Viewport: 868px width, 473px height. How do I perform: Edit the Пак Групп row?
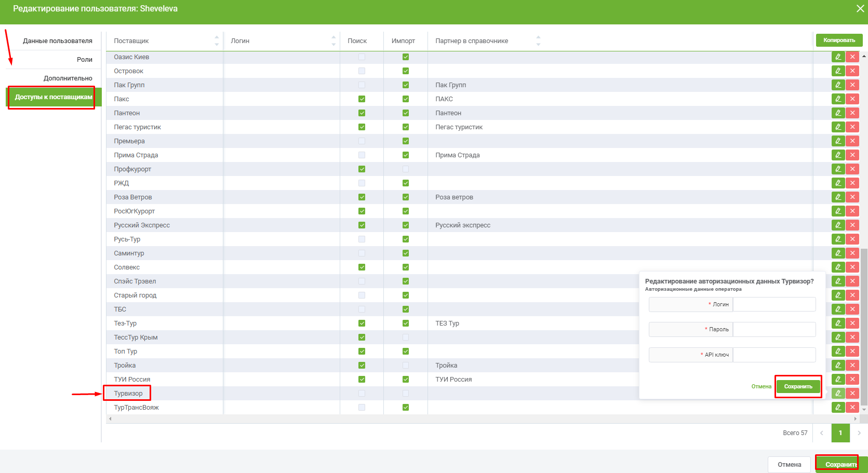pyautogui.click(x=838, y=85)
